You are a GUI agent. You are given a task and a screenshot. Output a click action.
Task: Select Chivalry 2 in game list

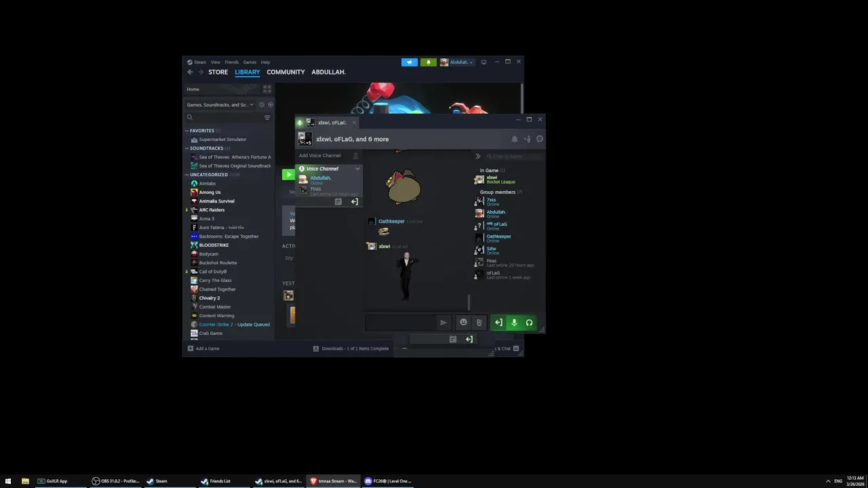209,298
